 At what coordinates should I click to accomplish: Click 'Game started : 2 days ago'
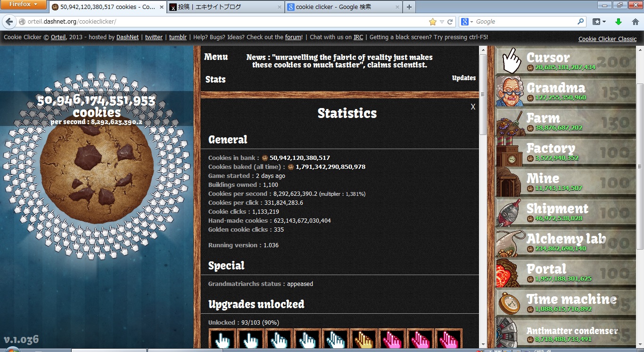click(247, 176)
